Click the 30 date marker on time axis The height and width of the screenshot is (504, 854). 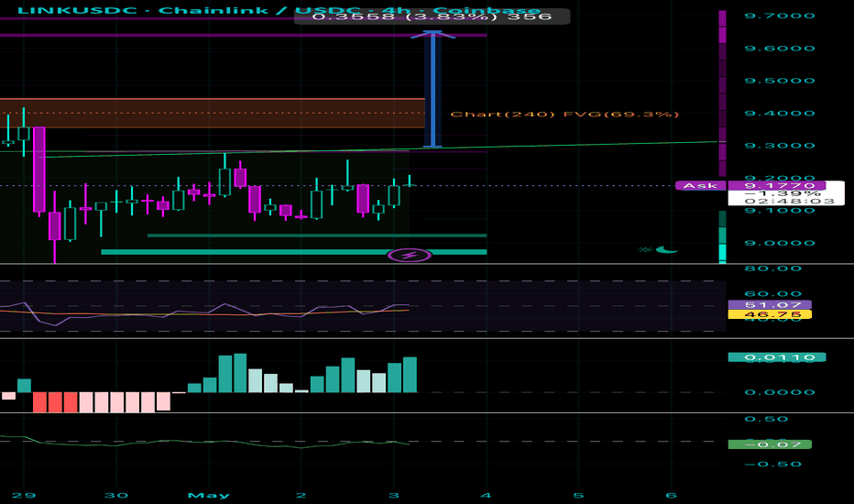(x=116, y=495)
